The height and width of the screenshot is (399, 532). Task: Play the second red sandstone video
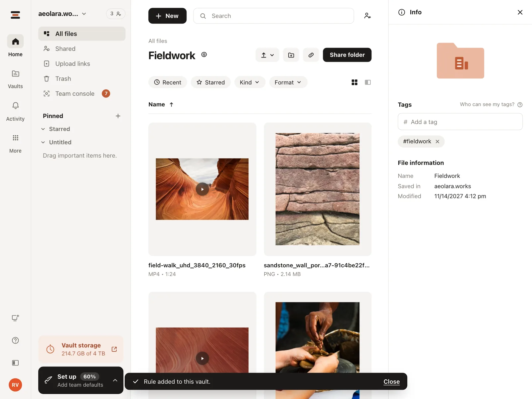point(202,358)
